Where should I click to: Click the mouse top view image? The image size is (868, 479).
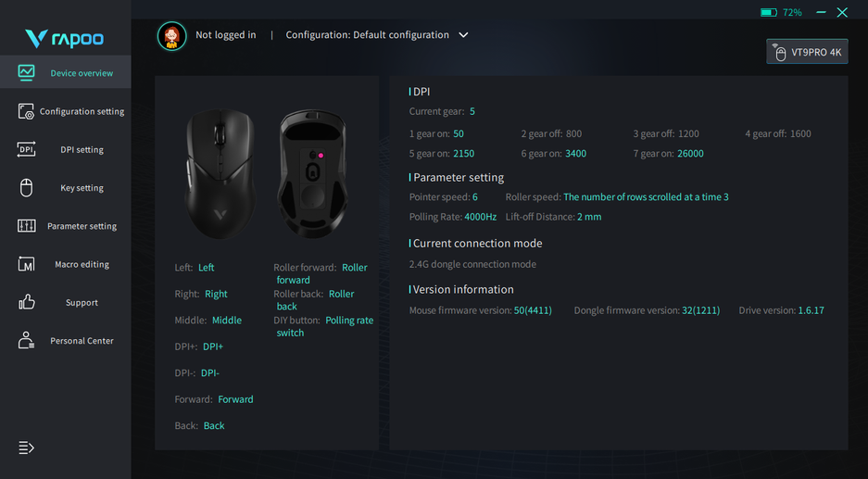[220, 173]
